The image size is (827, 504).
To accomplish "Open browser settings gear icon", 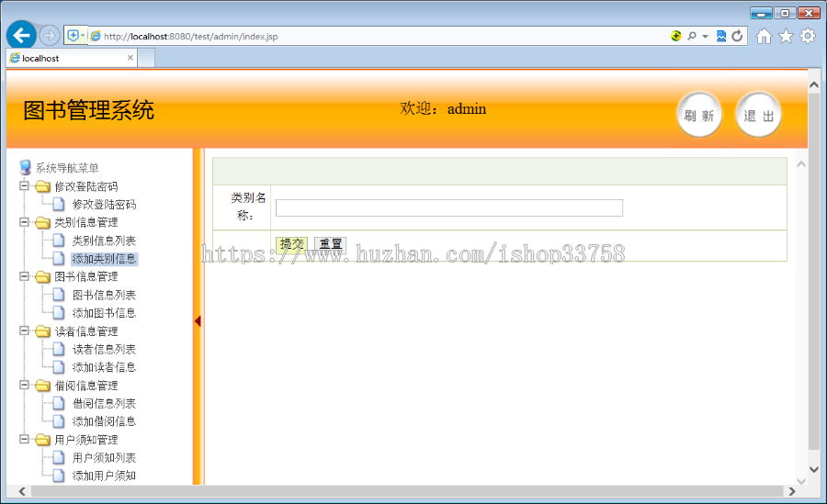I will click(808, 36).
